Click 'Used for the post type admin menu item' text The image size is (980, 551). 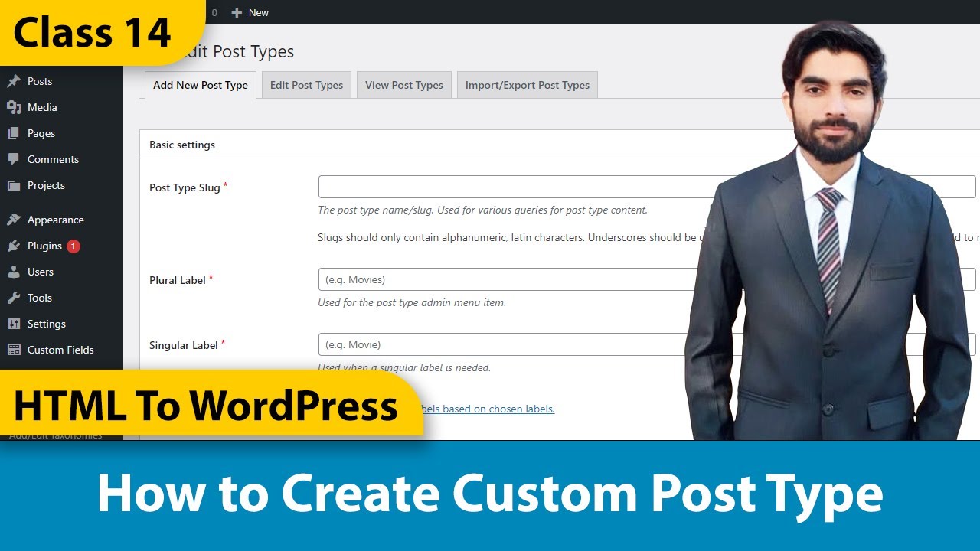[x=412, y=302]
